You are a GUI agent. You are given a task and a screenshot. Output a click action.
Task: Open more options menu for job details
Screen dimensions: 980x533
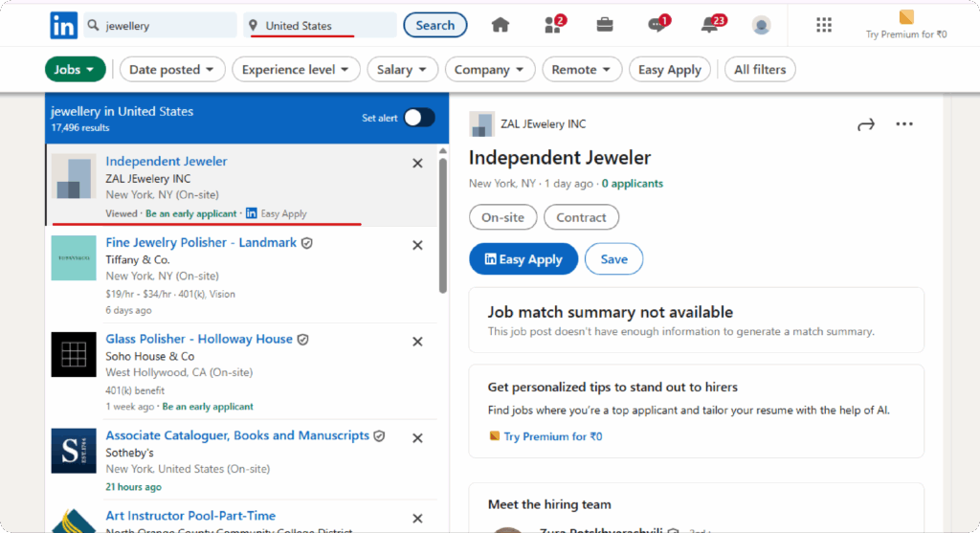click(x=903, y=124)
